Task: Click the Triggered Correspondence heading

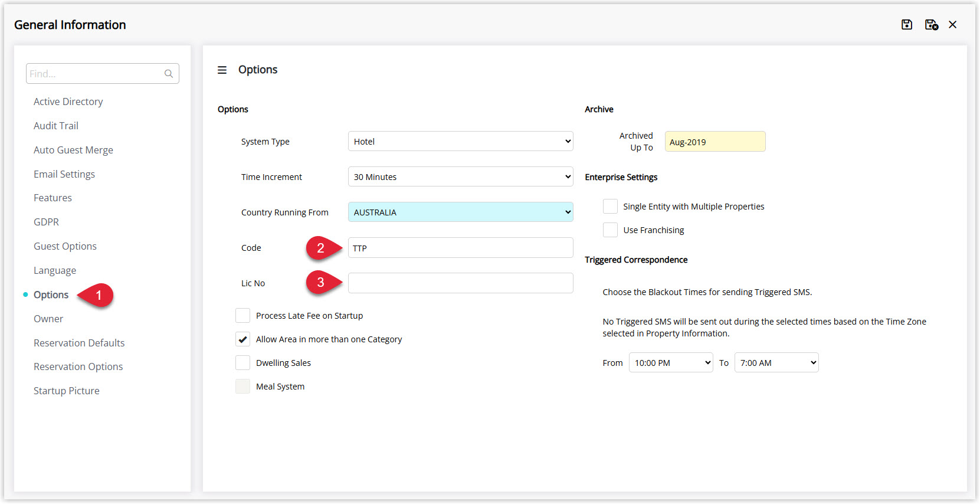Action: click(636, 260)
